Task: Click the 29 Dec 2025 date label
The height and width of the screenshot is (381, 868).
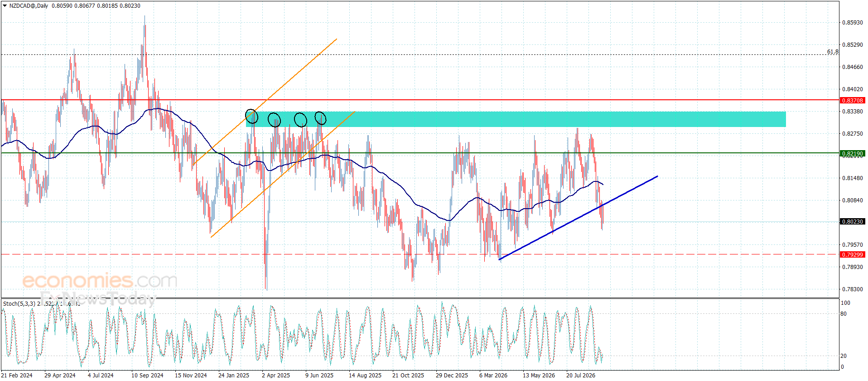Action: pyautogui.click(x=452, y=375)
